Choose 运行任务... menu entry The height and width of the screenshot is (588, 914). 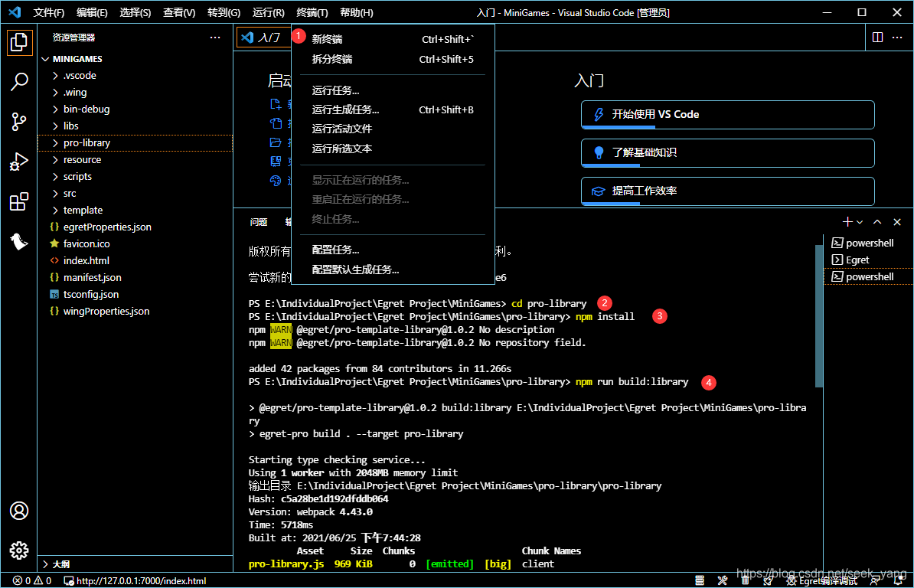(393, 90)
